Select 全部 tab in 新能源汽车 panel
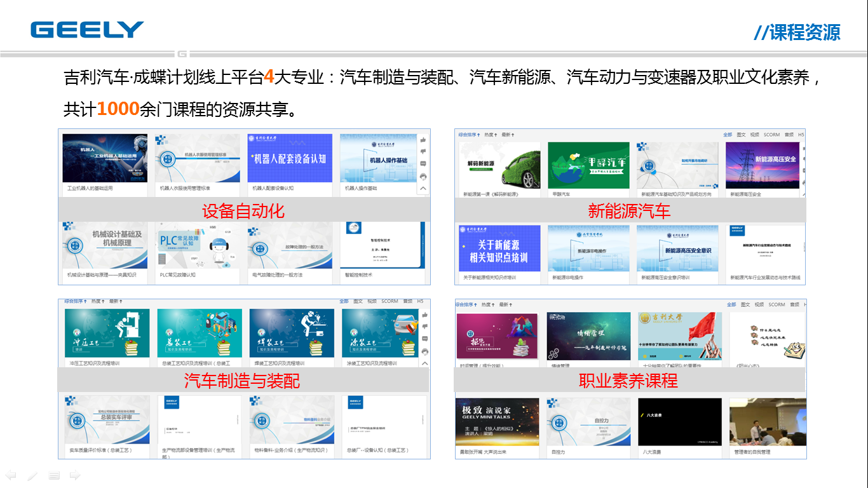 pyautogui.click(x=728, y=135)
